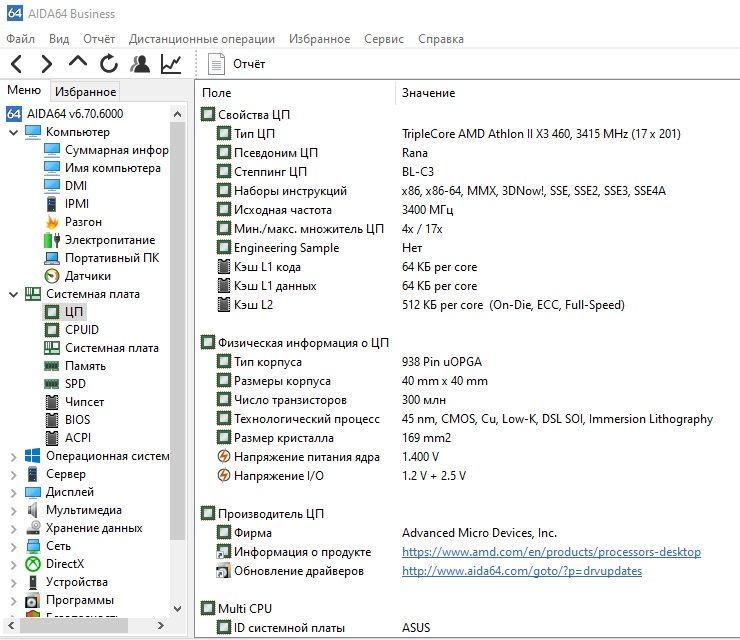This screenshot has height=640, width=740.
Task: Expand the Программы tree node
Action: pos(14,600)
